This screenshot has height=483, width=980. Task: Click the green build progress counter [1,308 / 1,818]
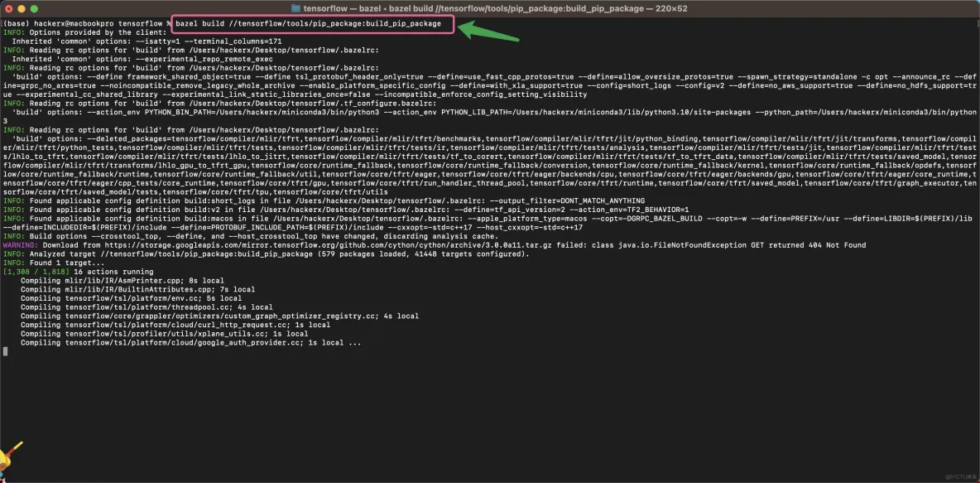(x=36, y=272)
